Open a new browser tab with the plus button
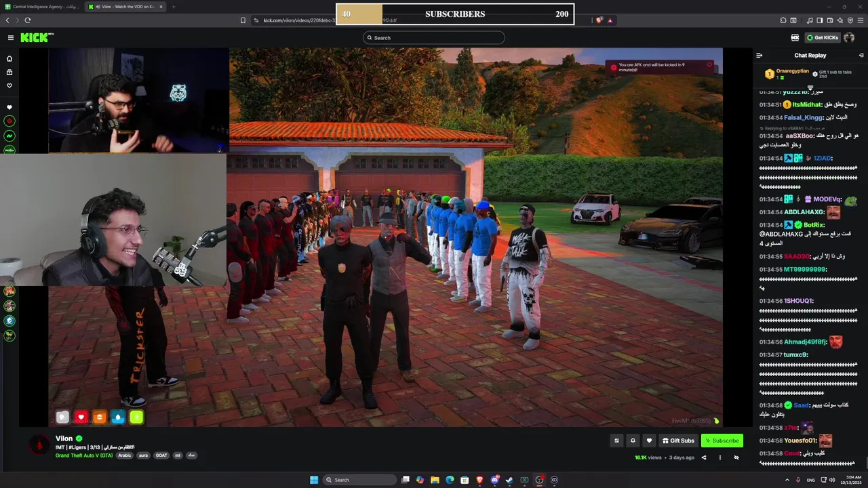The image size is (868, 488). pyautogui.click(x=174, y=7)
